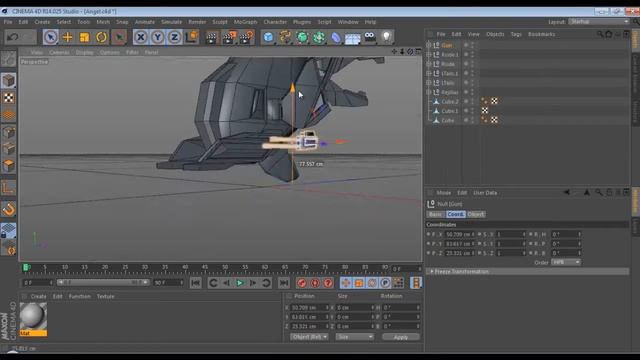
Task: Expand Freeze Transformation section
Action: coord(432,271)
